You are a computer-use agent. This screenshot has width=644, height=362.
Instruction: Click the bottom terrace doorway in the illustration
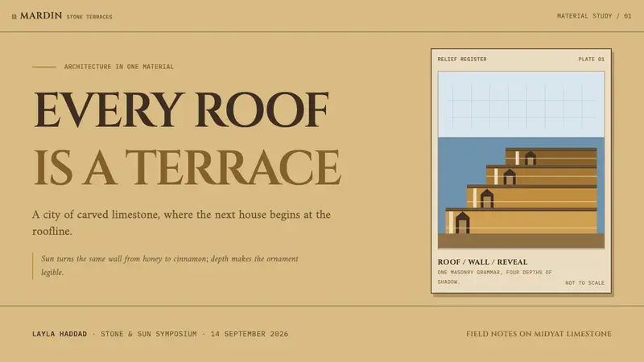click(x=462, y=223)
